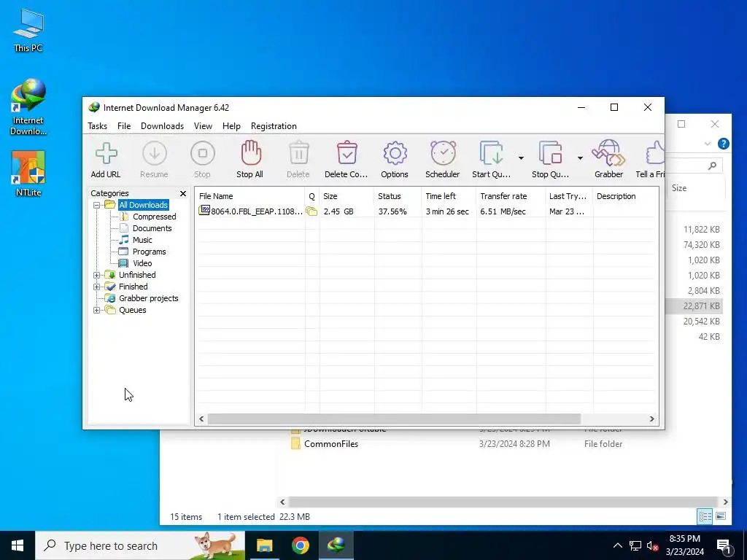Click the 3 min 26 sec time left cell
747x560 pixels.
pyautogui.click(x=447, y=211)
